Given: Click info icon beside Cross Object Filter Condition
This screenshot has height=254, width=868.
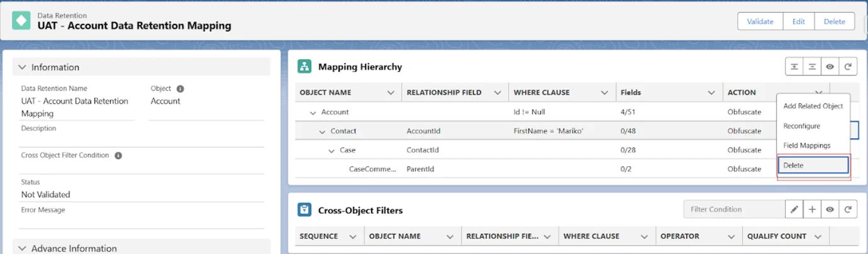Looking at the screenshot, I should point(118,155).
